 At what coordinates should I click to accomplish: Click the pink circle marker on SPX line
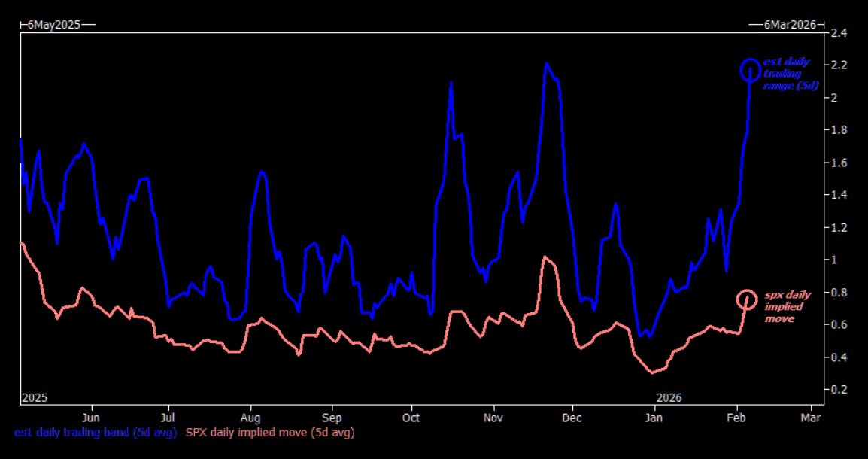(x=746, y=299)
